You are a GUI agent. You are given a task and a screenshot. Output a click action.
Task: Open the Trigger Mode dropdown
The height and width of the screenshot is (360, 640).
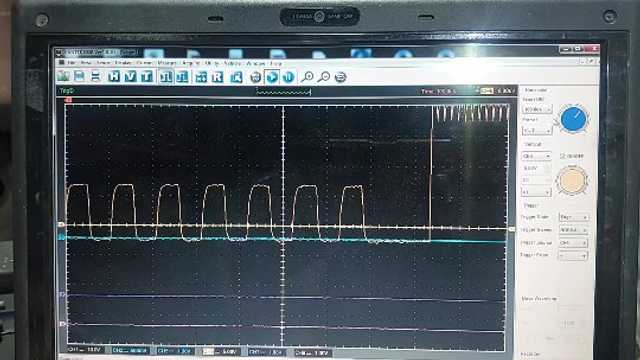pyautogui.click(x=573, y=217)
